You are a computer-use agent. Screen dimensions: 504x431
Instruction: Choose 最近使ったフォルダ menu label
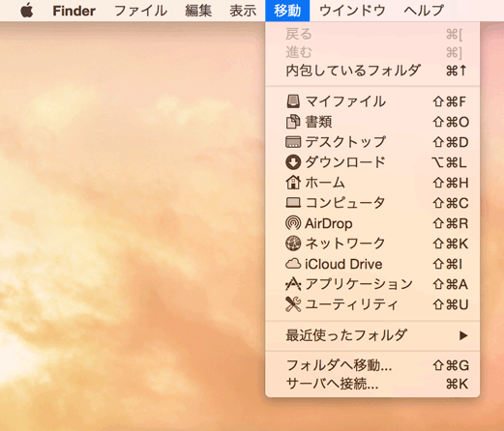pyautogui.click(x=346, y=335)
